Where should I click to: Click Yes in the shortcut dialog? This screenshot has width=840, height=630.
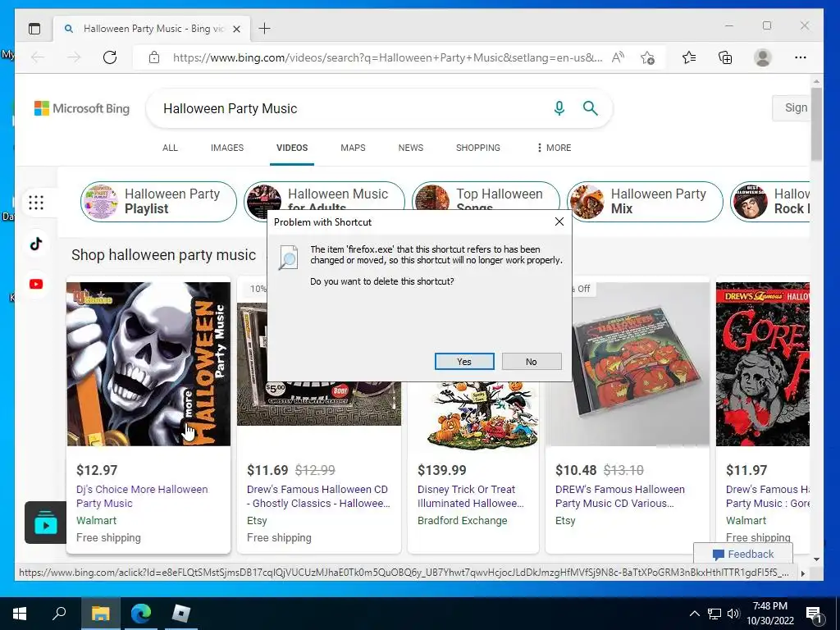[464, 362]
